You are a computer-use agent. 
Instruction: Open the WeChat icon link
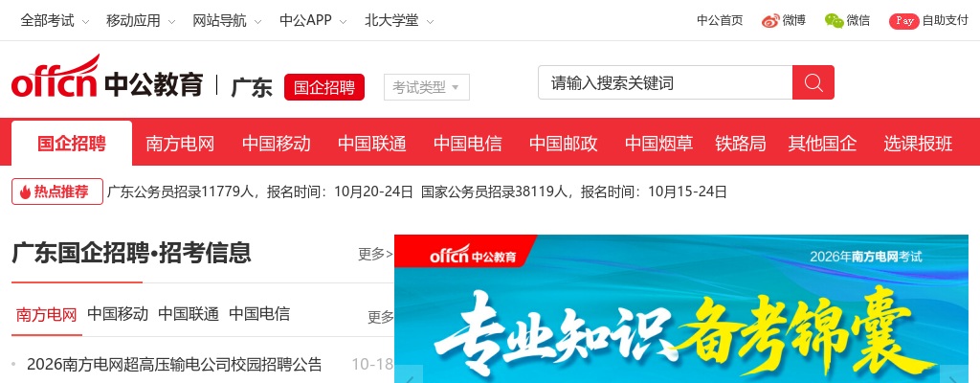point(834,21)
